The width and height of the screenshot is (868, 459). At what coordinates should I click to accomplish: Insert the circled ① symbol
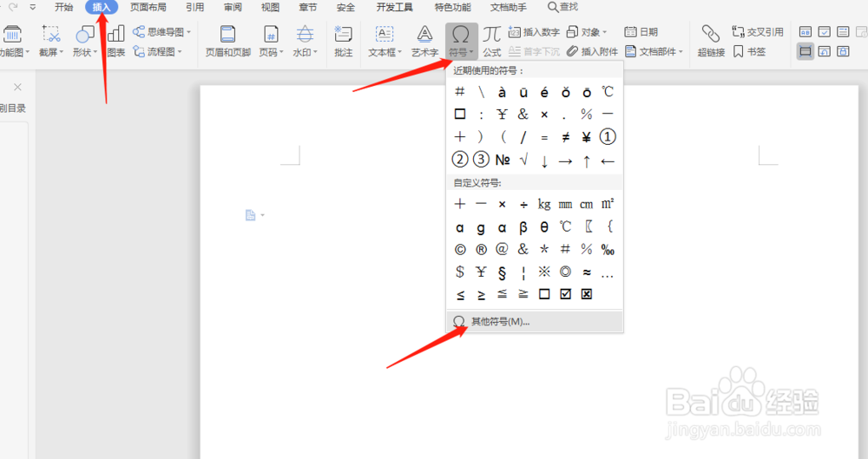[608, 137]
